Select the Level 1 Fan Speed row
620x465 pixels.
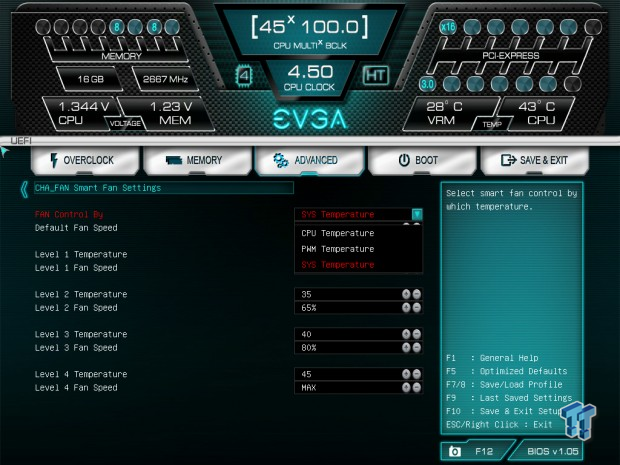[x=76, y=268]
